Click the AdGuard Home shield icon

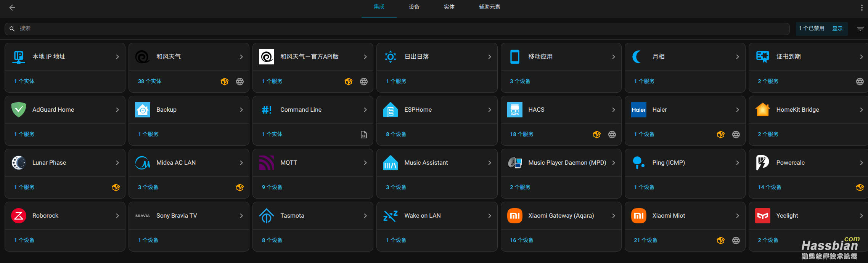click(x=19, y=110)
